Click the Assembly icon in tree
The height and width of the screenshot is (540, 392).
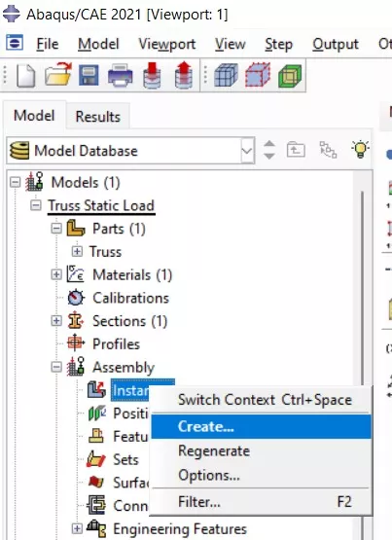76,367
